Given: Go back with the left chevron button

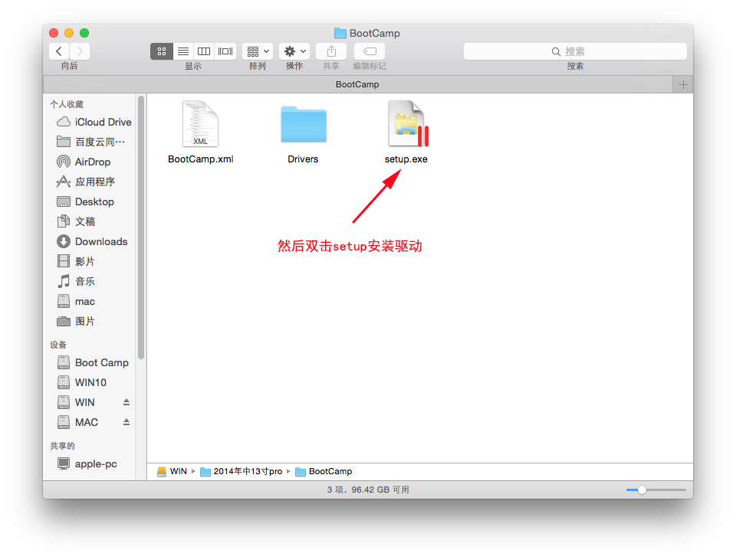Looking at the screenshot, I should tap(59, 51).
